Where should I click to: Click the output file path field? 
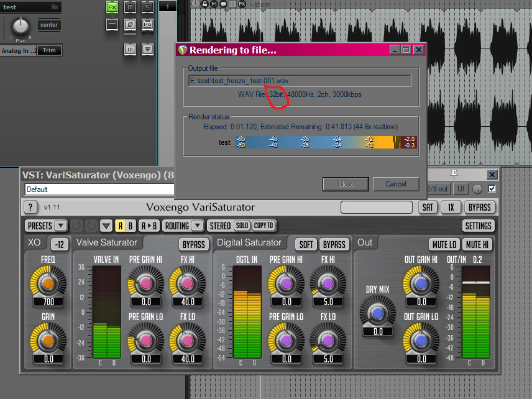tap(300, 81)
